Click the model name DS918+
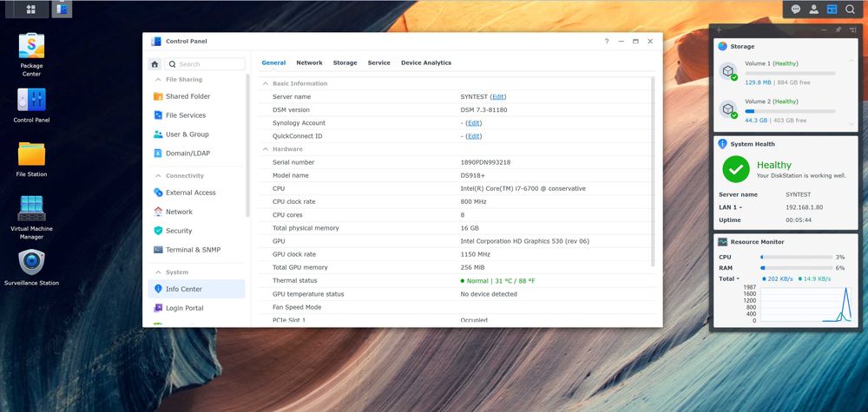The image size is (868, 412). click(x=472, y=176)
